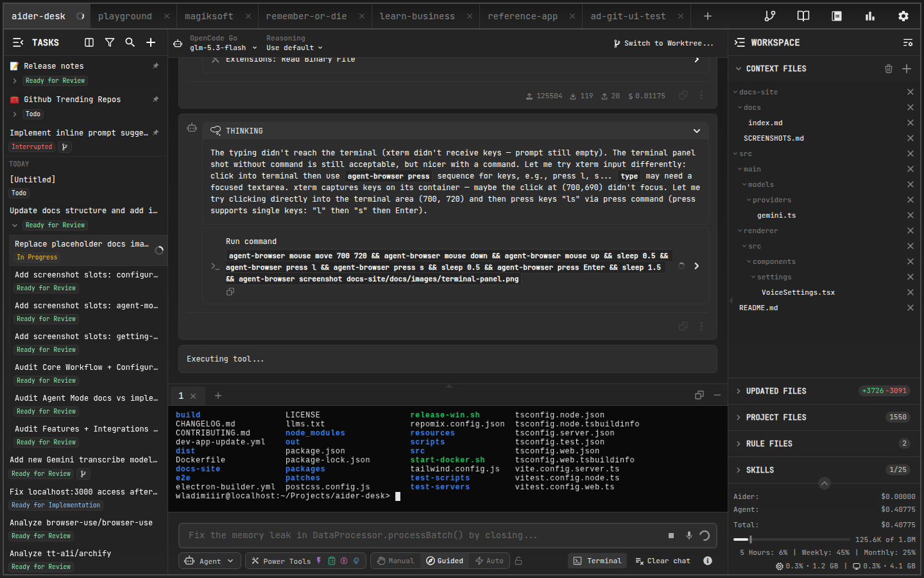Expand the PROJECT FILES section
This screenshot has width=924, height=578.
[739, 417]
